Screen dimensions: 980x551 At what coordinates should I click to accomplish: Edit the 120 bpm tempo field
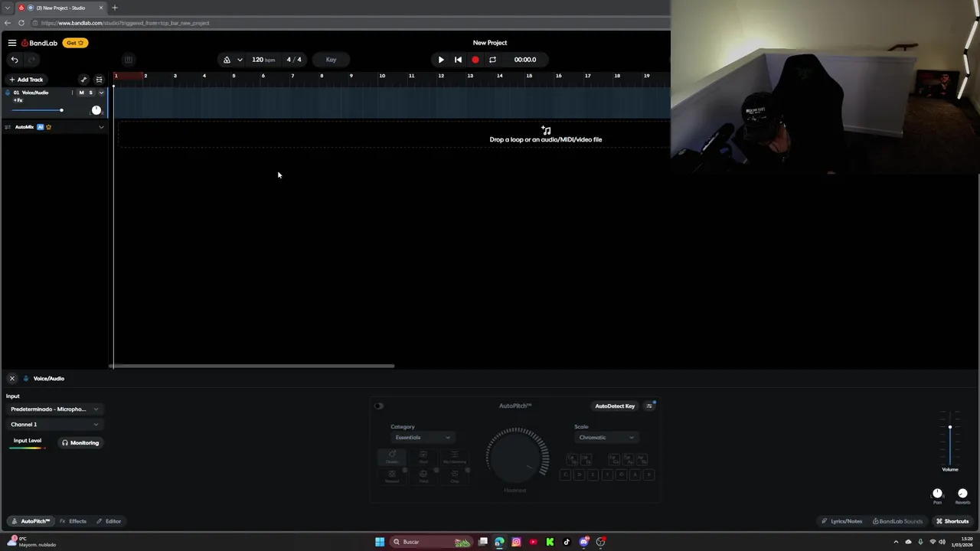(x=263, y=60)
